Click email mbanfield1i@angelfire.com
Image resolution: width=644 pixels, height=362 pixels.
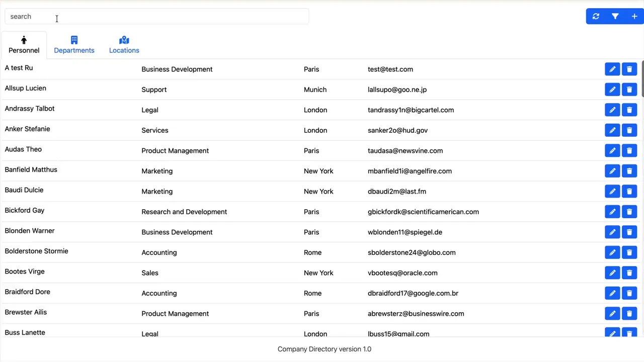click(x=410, y=171)
